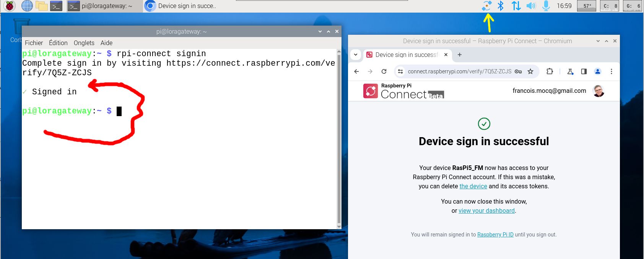Click the 'Signed in' line in terminal

point(54,92)
